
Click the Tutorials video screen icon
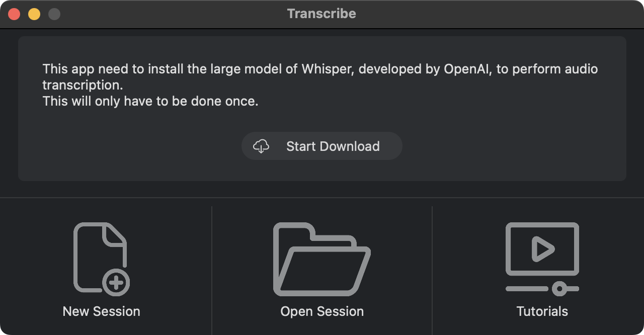(x=542, y=249)
